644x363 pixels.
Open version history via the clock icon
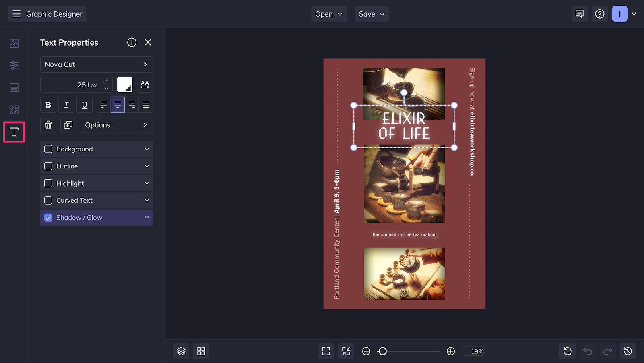[x=628, y=351]
